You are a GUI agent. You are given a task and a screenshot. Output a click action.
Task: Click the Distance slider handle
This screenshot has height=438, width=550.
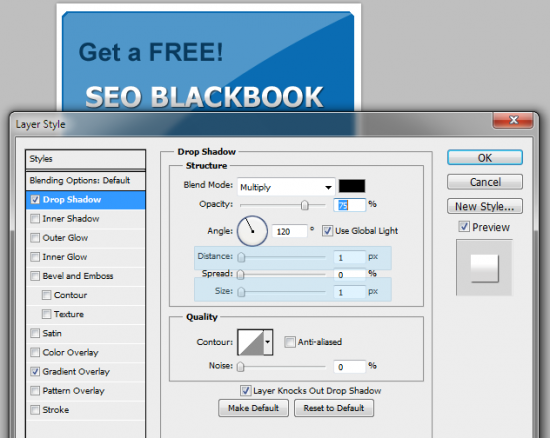[241, 257]
